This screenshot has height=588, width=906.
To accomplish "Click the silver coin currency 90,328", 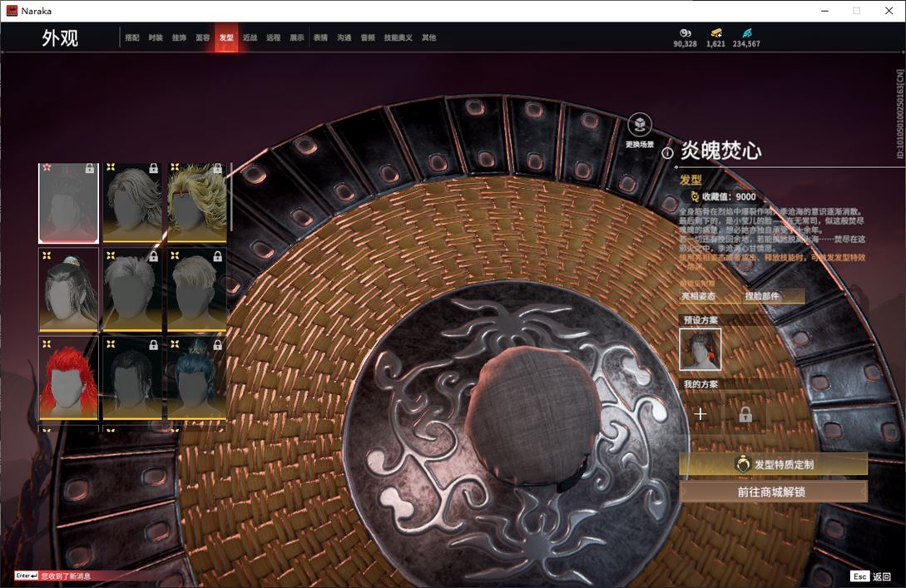I will [686, 38].
